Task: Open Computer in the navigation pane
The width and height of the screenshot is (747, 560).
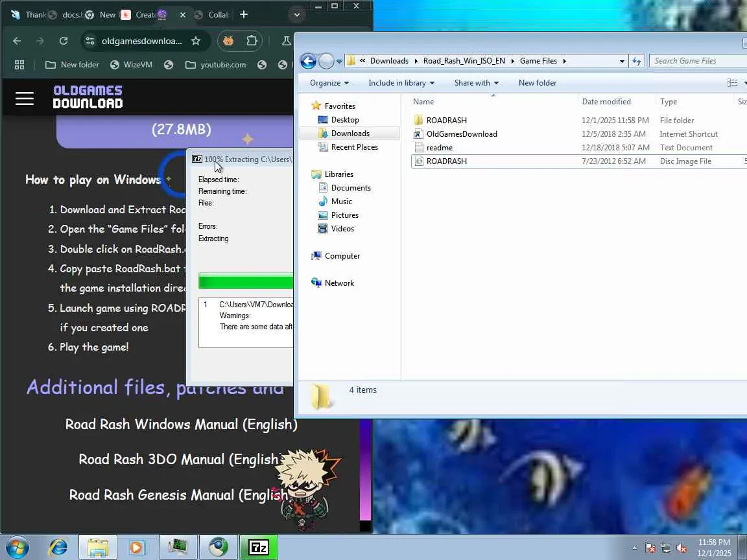Action: click(342, 256)
